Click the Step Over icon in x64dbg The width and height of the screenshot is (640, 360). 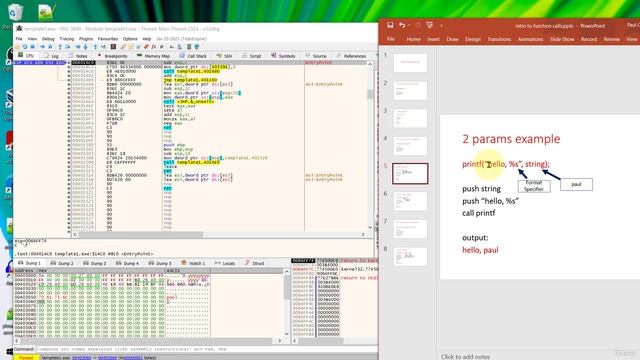click(x=68, y=47)
